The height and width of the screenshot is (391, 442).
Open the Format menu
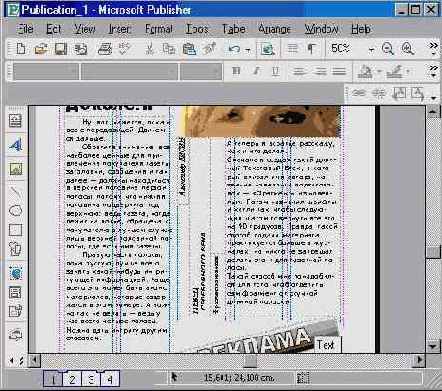click(159, 29)
